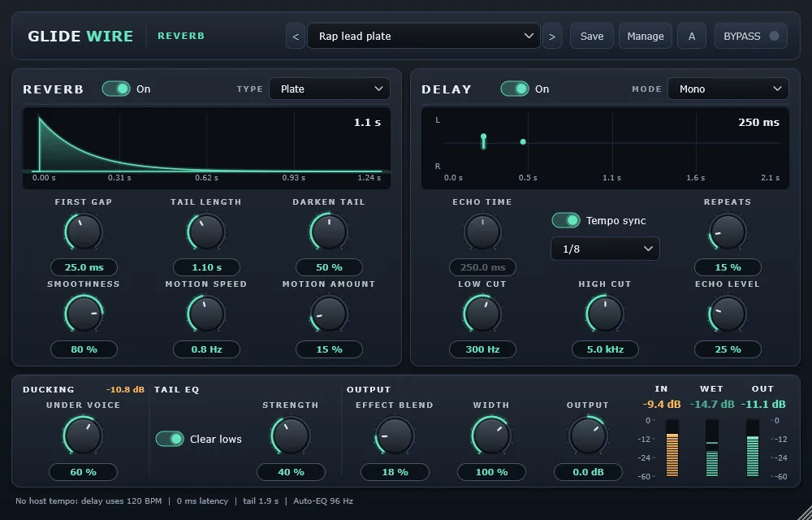The width and height of the screenshot is (812, 520).
Task: Click the 80 % Smoothness value field
Action: point(84,349)
